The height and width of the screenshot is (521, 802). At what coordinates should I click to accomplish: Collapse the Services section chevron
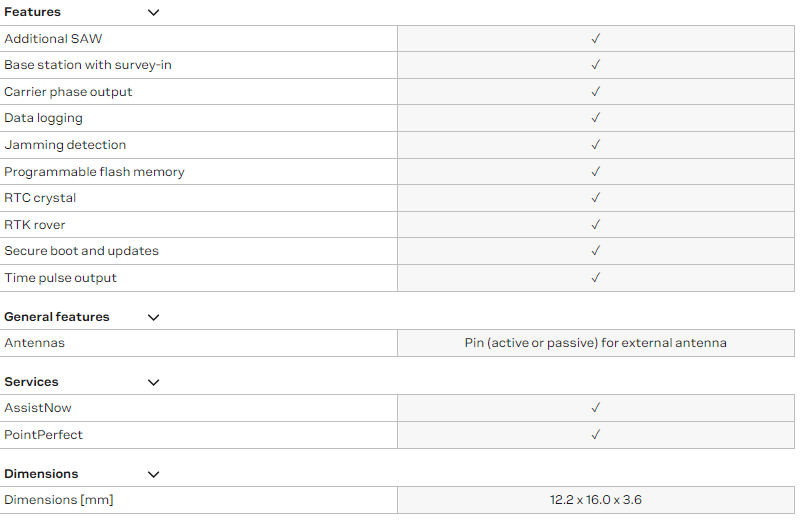[153, 382]
